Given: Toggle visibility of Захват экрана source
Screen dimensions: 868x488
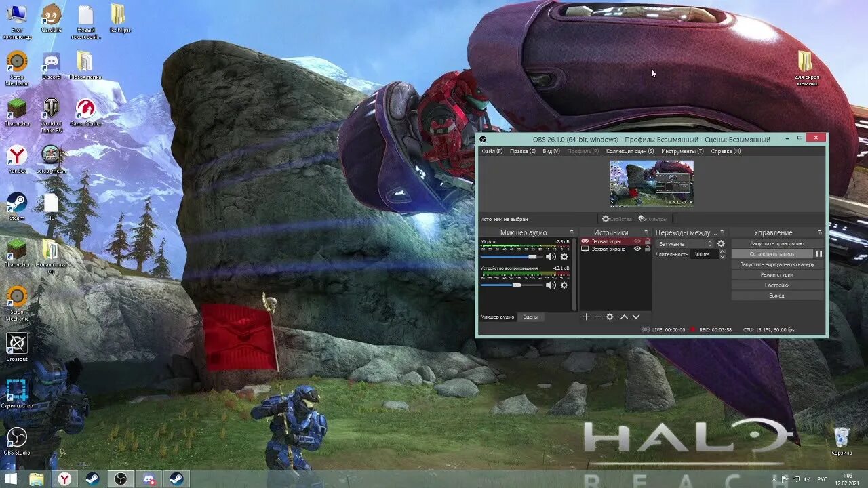Looking at the screenshot, I should [637, 249].
